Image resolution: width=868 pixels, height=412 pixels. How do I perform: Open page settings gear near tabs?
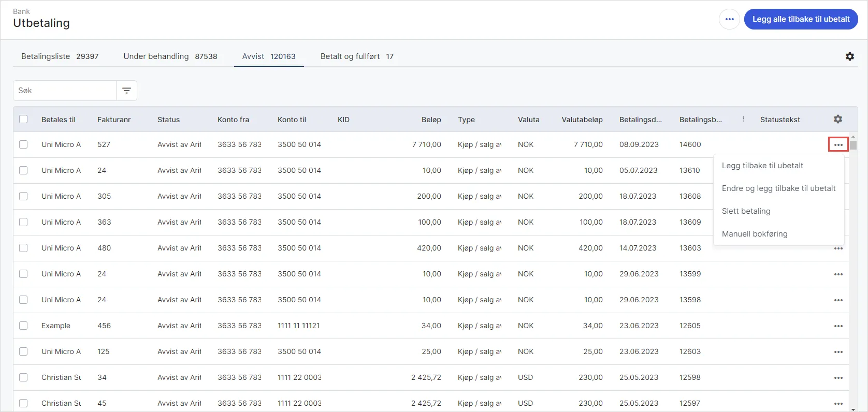click(x=849, y=56)
